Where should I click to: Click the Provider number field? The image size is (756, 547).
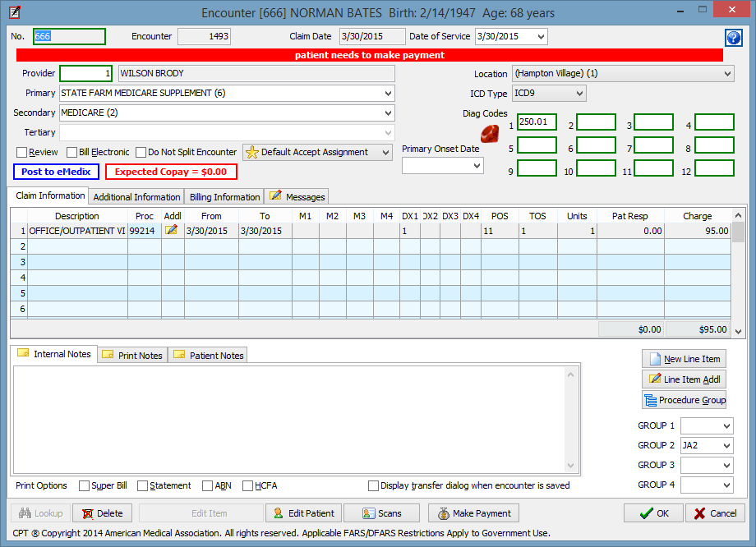point(85,74)
